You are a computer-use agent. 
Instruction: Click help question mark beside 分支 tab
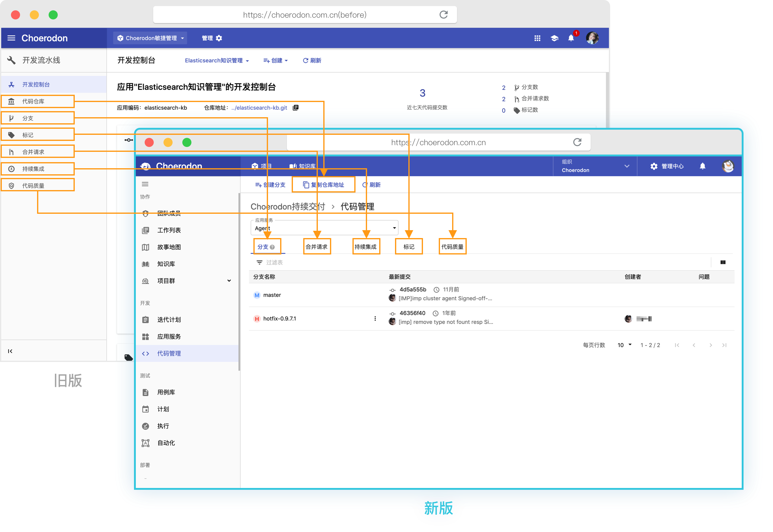click(x=272, y=247)
